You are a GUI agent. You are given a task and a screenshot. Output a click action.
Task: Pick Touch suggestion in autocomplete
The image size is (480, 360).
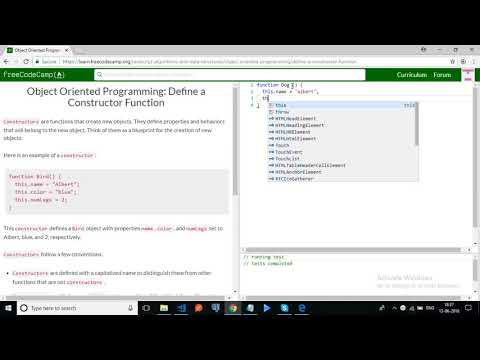(x=343, y=145)
